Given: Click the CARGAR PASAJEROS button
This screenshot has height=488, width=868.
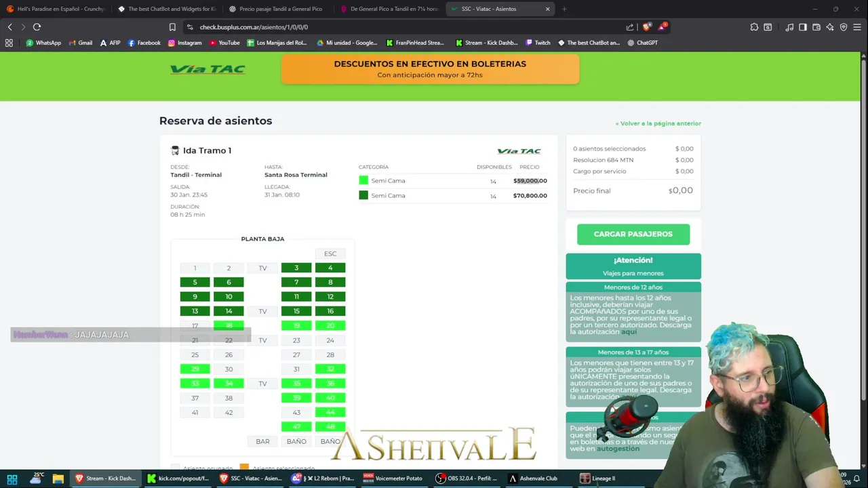Looking at the screenshot, I should click(633, 234).
